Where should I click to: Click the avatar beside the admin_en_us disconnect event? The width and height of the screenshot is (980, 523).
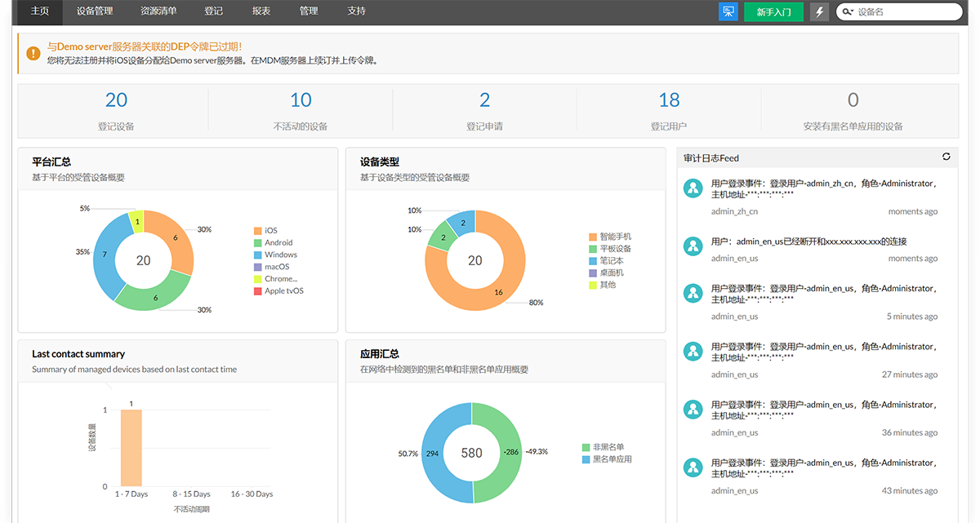pos(693,246)
